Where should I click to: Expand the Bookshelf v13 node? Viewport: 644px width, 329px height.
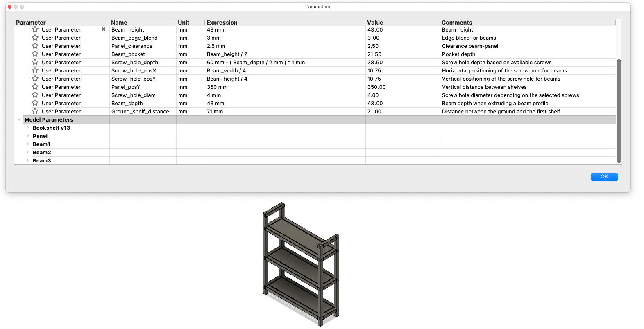point(27,128)
